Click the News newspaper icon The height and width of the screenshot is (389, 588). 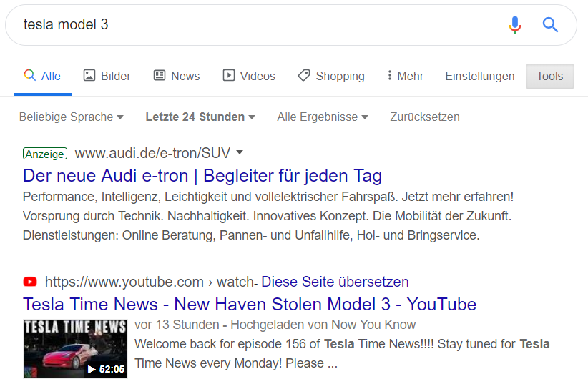(160, 75)
